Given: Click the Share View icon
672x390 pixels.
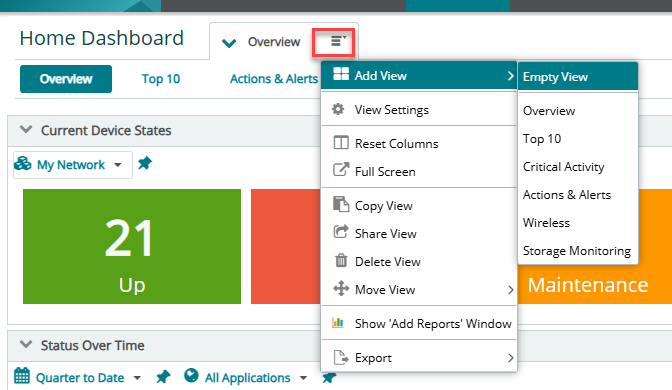Looking at the screenshot, I should [x=341, y=232].
